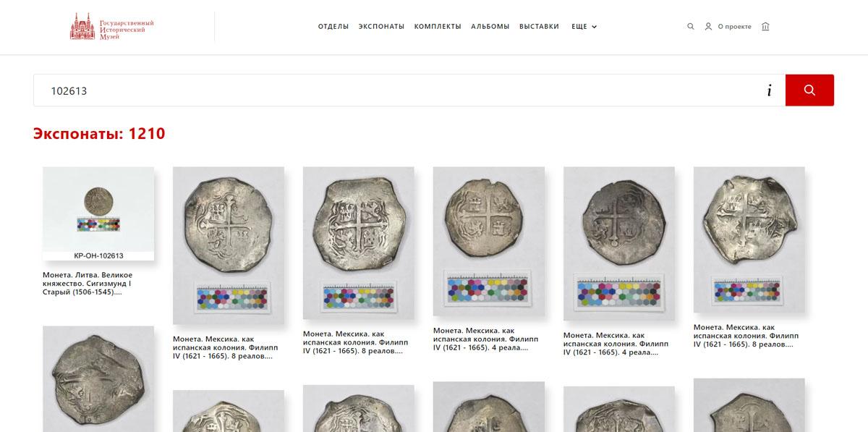Open the search magnifier icon in header
Viewport: 868px width, 432px height.
pos(691,27)
